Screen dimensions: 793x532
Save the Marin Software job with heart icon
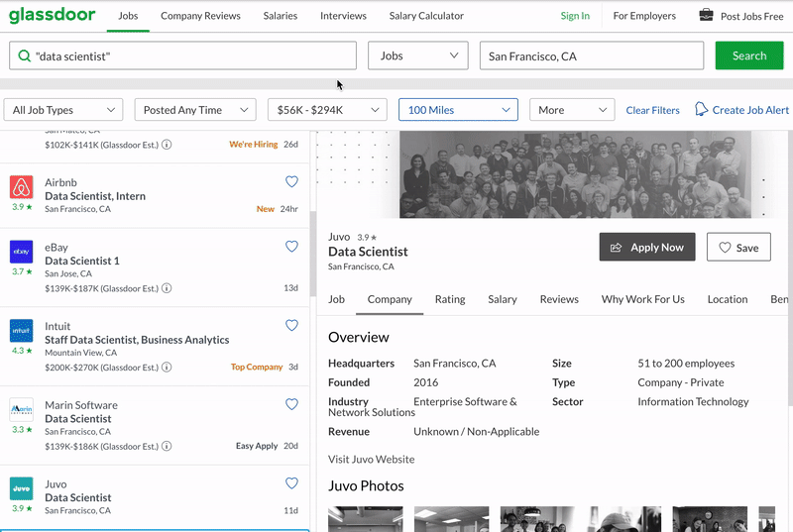(x=291, y=403)
